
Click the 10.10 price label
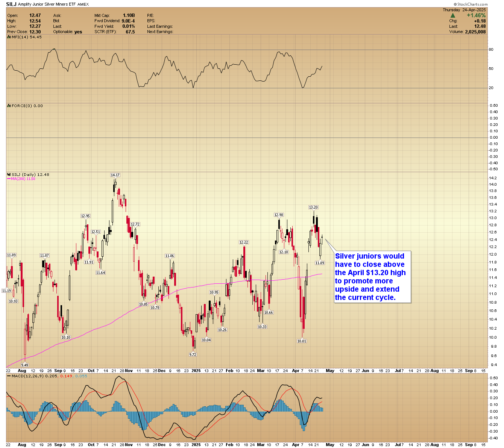pyautogui.click(x=66, y=337)
